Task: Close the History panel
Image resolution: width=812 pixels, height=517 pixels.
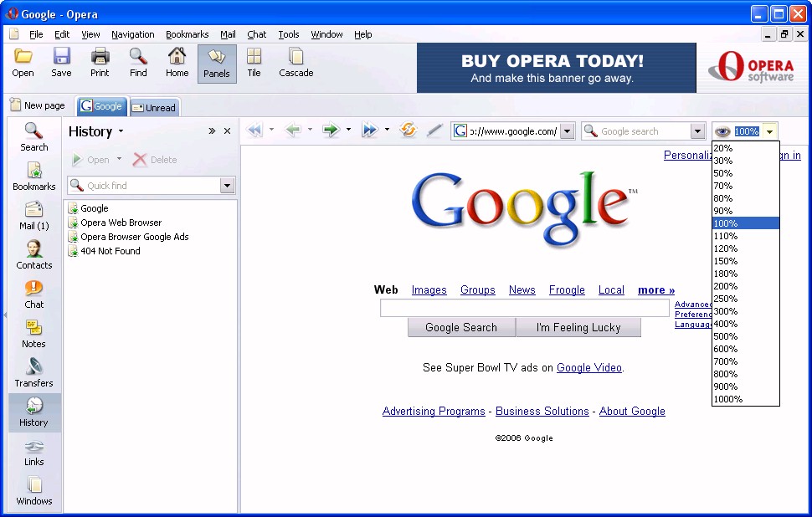Action: click(x=227, y=131)
